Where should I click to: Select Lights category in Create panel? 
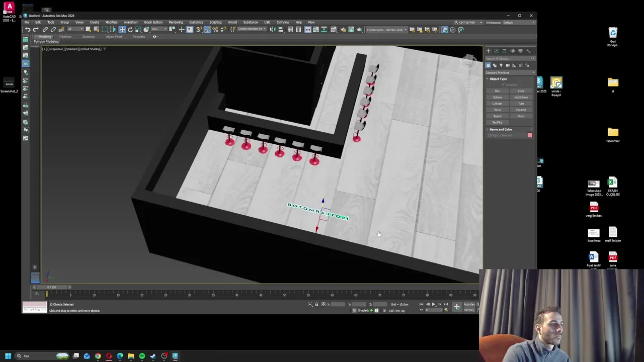click(x=501, y=65)
